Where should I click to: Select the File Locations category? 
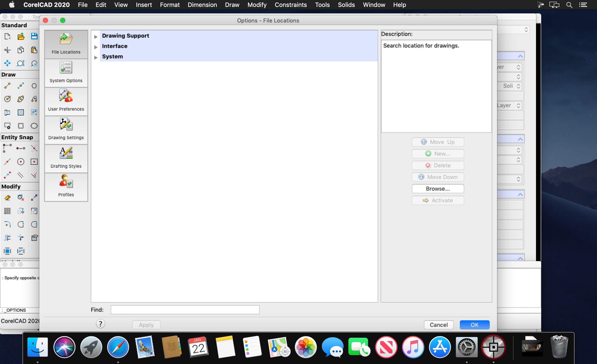pyautogui.click(x=66, y=44)
